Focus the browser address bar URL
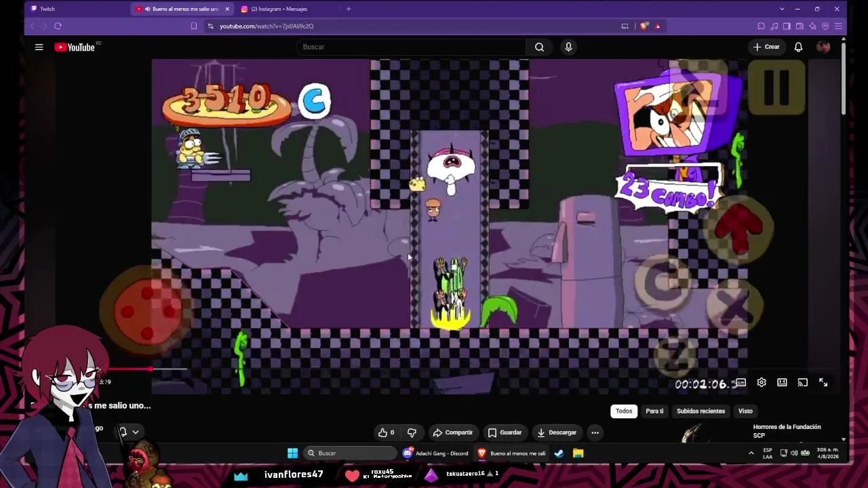Viewport: 868px width, 488px height. 267,26
